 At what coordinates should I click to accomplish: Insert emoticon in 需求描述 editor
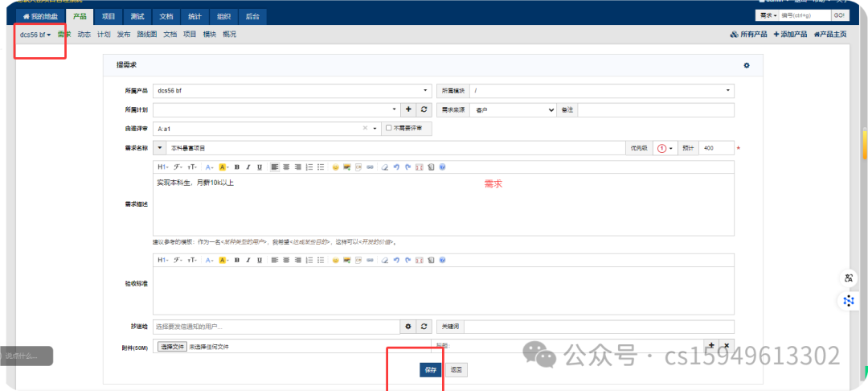335,167
